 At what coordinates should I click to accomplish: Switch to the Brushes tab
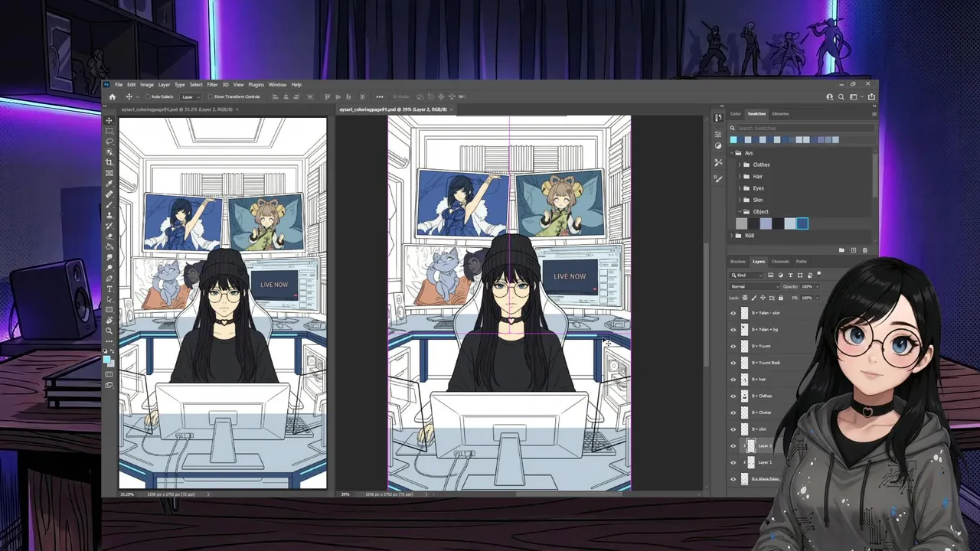click(x=738, y=261)
